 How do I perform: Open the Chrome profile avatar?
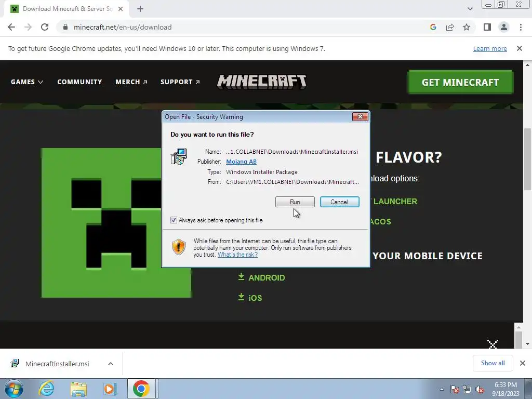coord(504,27)
